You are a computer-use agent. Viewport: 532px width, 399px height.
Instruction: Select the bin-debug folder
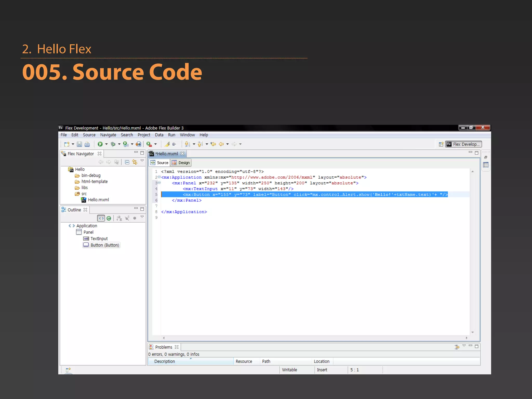tap(88, 175)
